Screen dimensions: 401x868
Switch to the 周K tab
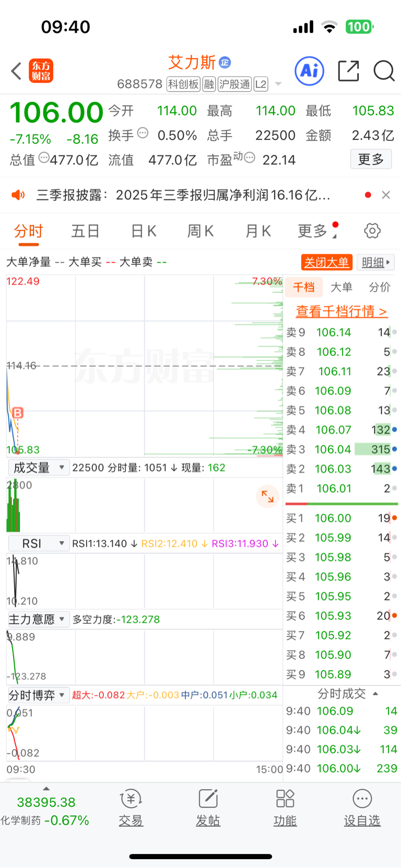tap(200, 231)
